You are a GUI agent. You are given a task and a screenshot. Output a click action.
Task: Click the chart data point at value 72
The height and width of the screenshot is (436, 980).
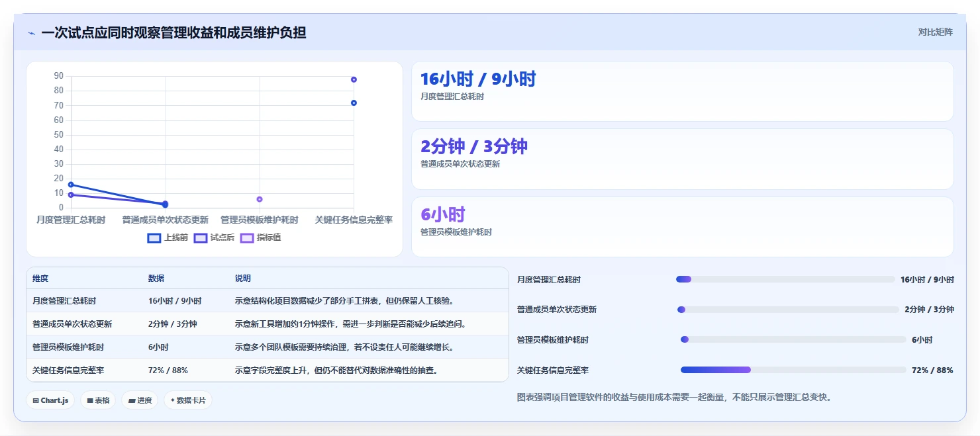click(x=354, y=103)
